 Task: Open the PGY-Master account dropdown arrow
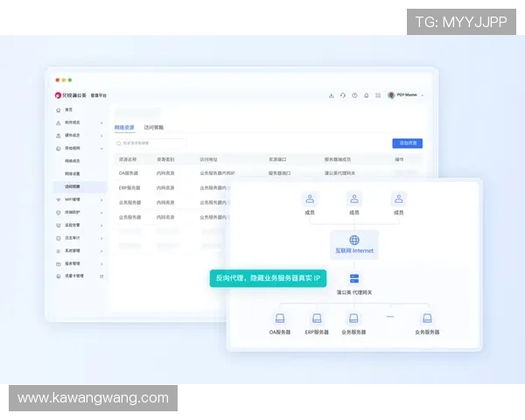(x=423, y=95)
